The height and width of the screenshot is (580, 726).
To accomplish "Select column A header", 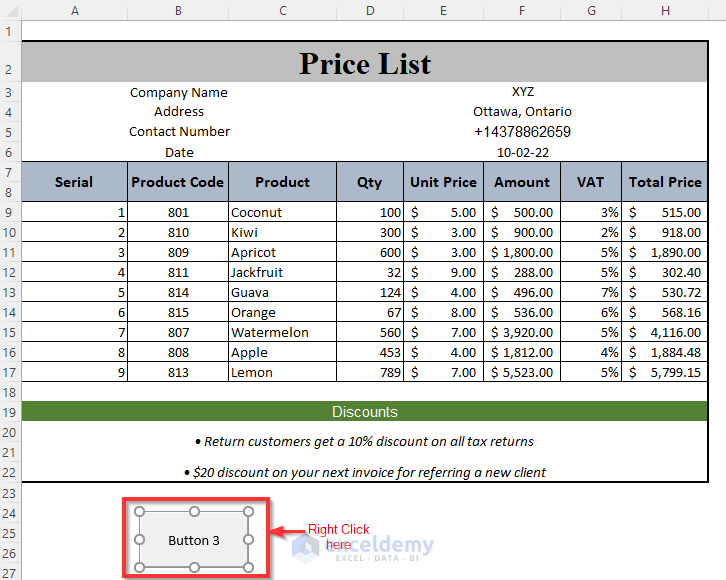I will tap(75, 10).
